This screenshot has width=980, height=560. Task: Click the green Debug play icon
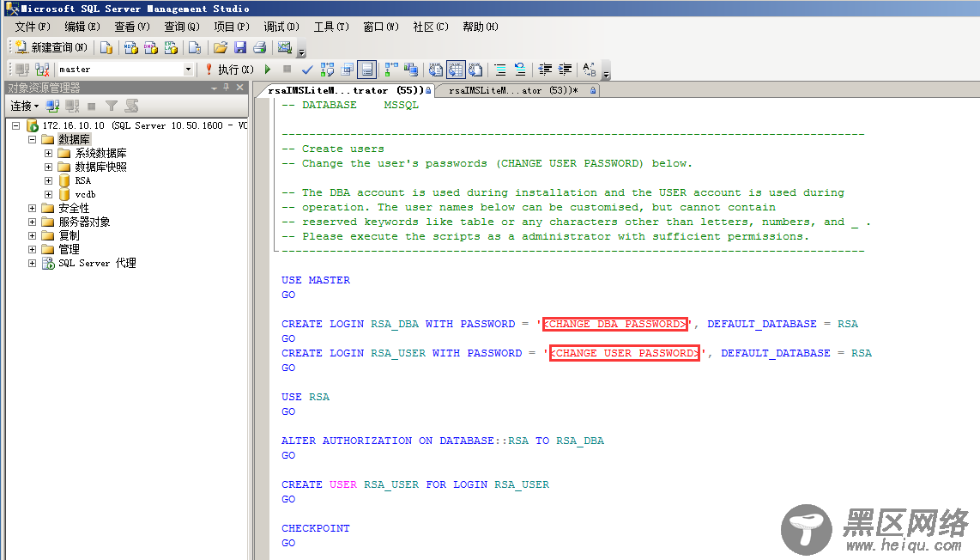[268, 70]
